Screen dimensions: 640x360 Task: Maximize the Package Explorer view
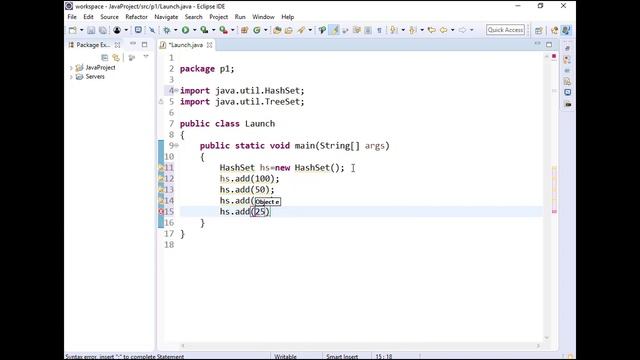[144, 44]
